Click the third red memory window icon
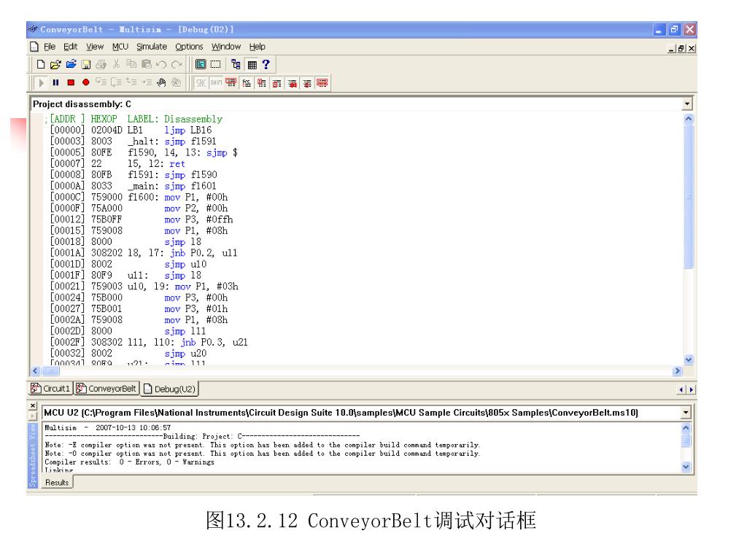Image resolution: width=747 pixels, height=560 pixels. [262, 83]
